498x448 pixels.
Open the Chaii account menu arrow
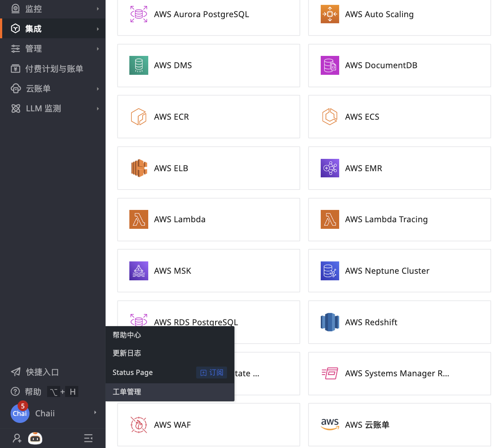(95, 413)
